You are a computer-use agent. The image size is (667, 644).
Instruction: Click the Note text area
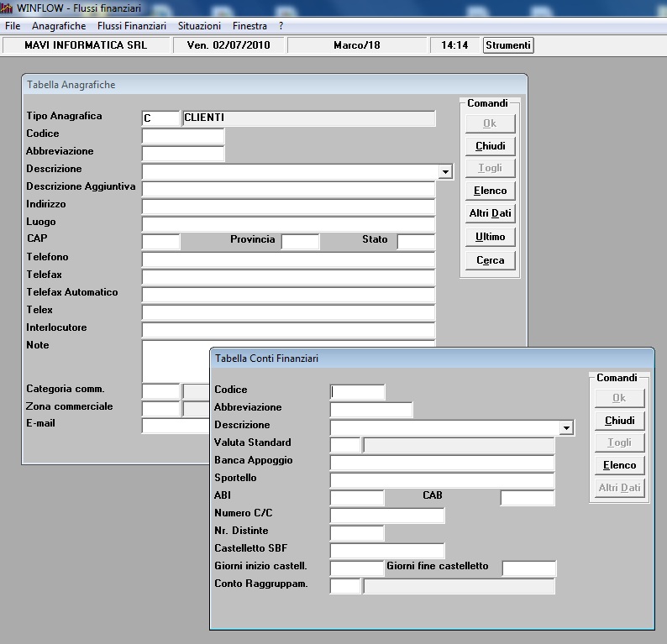[x=176, y=361]
